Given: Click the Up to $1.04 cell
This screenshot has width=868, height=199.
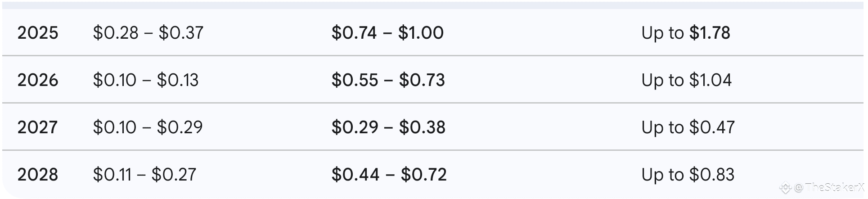Looking at the screenshot, I should pyautogui.click(x=687, y=80).
